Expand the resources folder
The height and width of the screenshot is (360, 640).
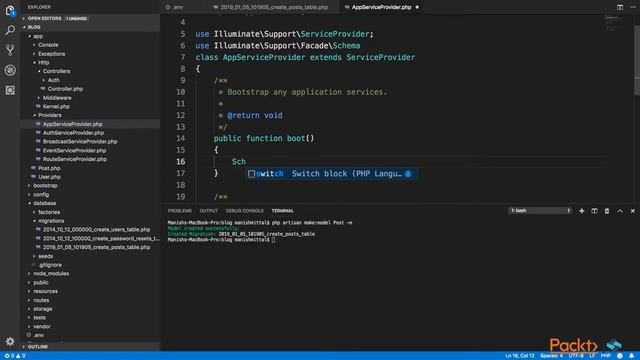45,291
